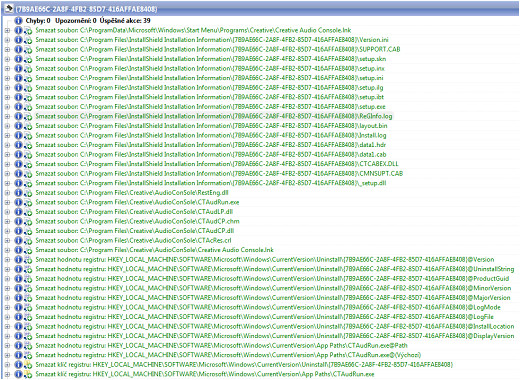
Task: Click the info icon on the setup.skn row
Action: [18, 59]
